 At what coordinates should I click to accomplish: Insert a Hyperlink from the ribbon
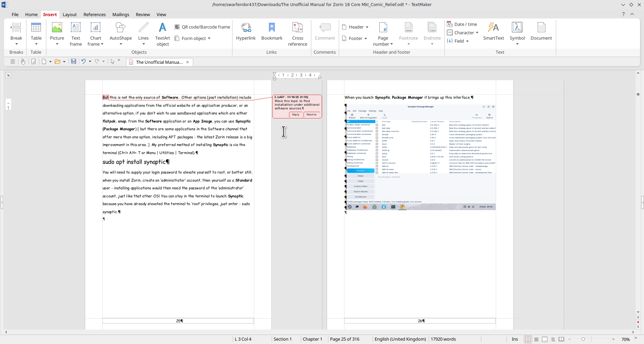(x=246, y=32)
